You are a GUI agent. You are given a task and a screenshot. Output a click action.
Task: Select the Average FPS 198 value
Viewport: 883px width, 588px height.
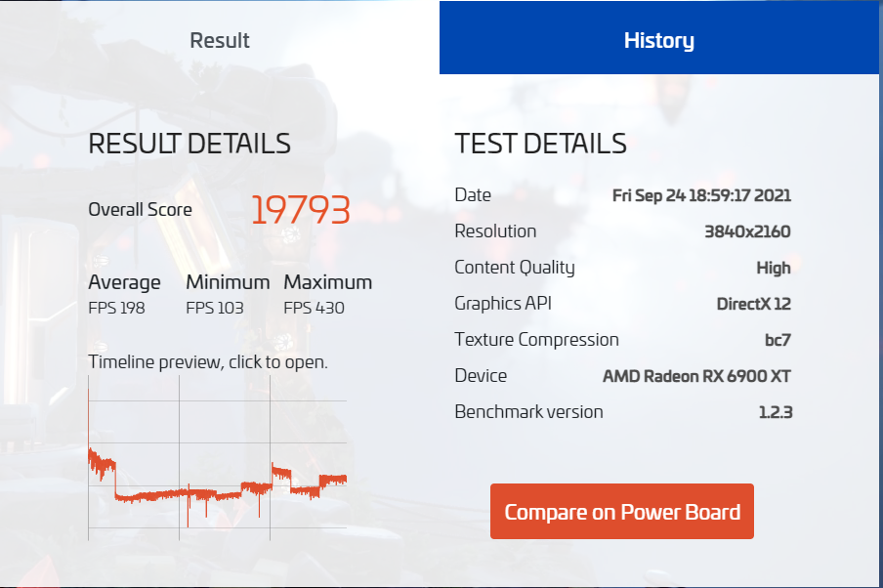point(116,308)
